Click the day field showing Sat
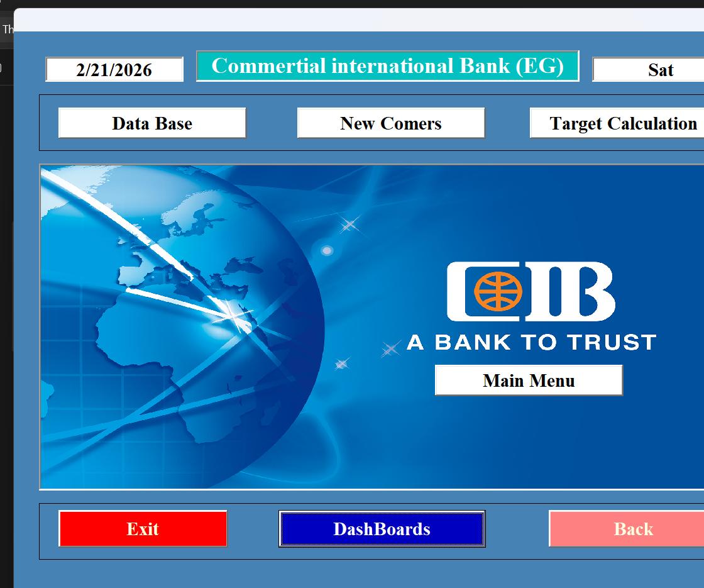The height and width of the screenshot is (588, 704). [648, 70]
